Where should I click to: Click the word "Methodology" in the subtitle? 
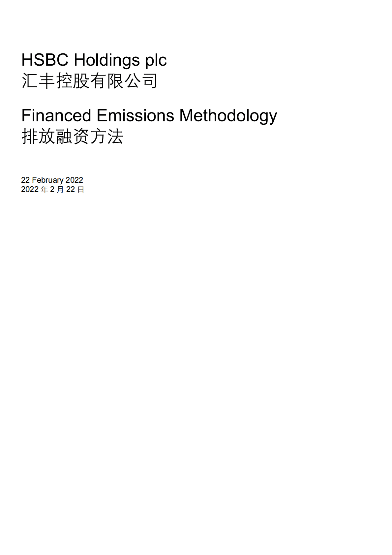click(228, 116)
